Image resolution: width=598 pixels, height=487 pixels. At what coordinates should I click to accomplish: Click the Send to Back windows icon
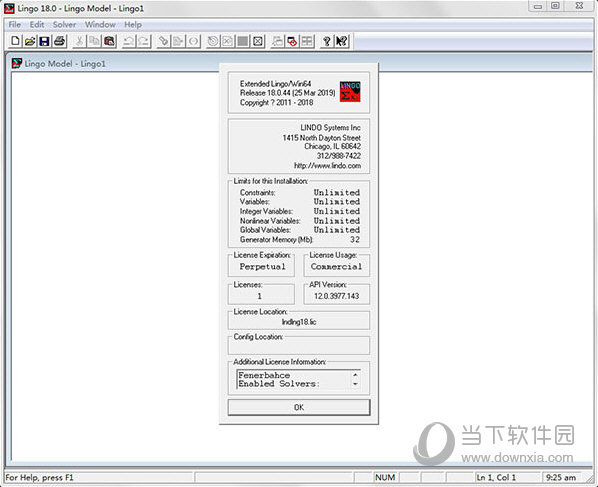click(x=277, y=41)
